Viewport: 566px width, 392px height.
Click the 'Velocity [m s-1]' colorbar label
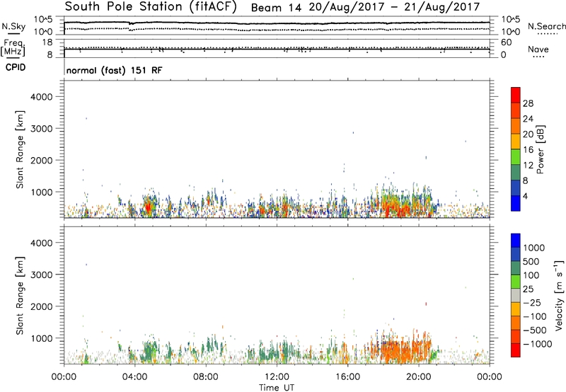559,295
